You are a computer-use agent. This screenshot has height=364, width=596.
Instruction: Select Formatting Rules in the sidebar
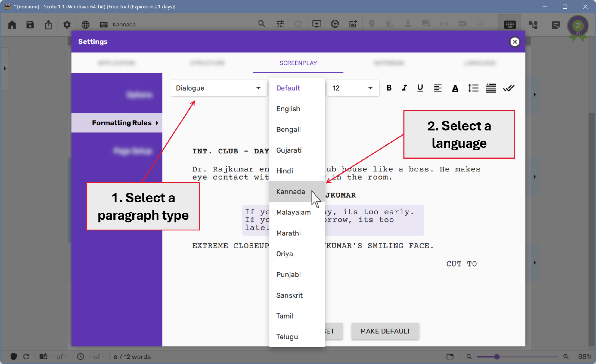point(122,123)
